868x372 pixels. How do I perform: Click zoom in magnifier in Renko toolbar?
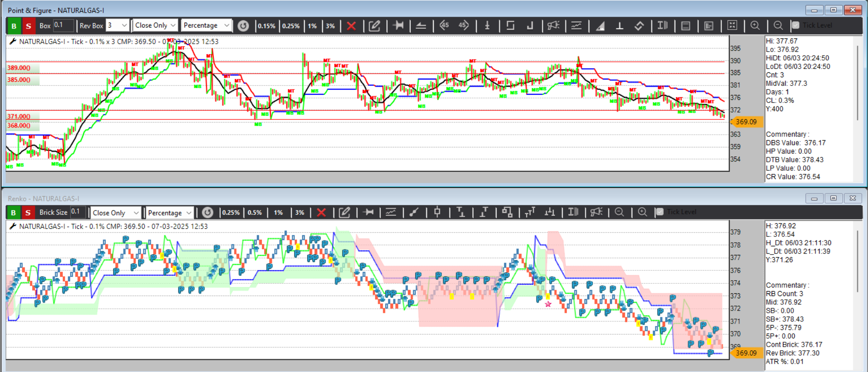[x=642, y=212]
